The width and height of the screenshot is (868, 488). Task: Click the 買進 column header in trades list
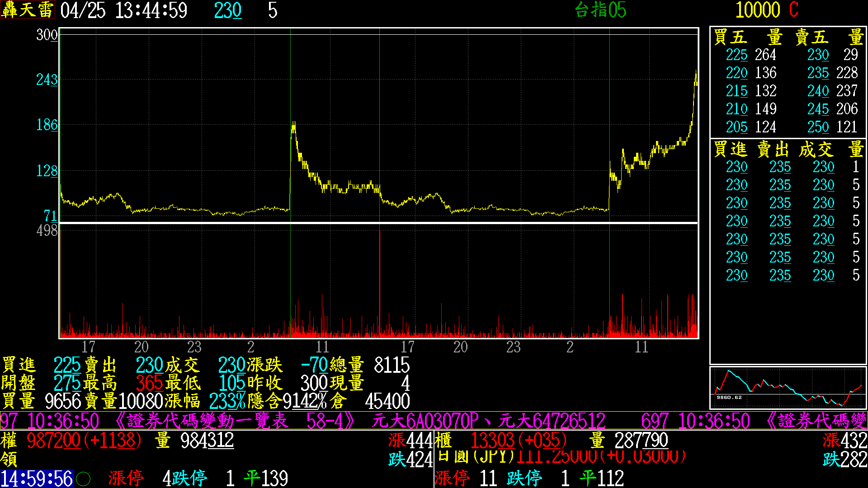(731, 150)
